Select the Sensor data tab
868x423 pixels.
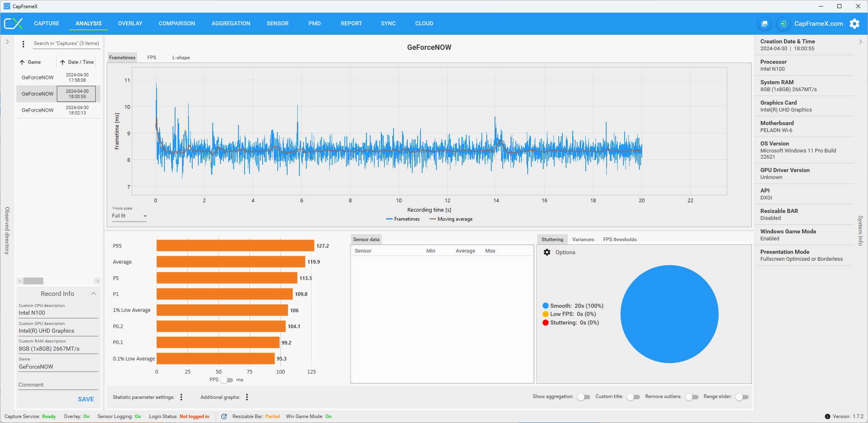pos(366,239)
